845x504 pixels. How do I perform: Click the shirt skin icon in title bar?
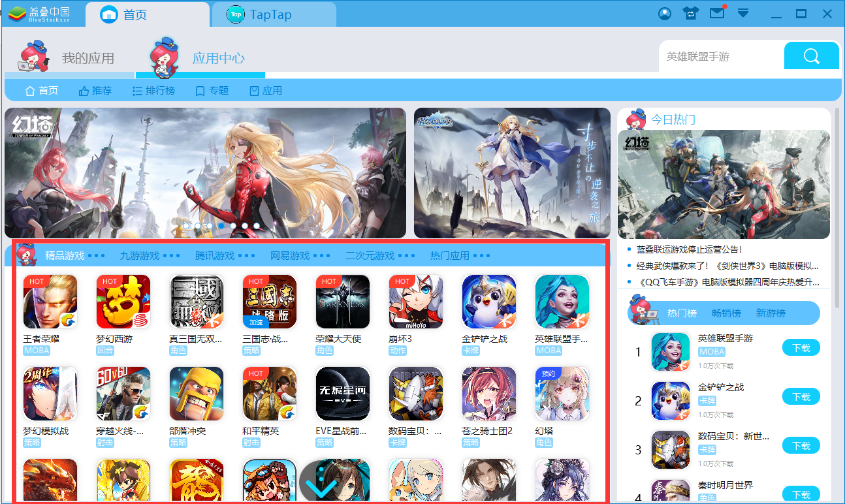click(x=690, y=14)
